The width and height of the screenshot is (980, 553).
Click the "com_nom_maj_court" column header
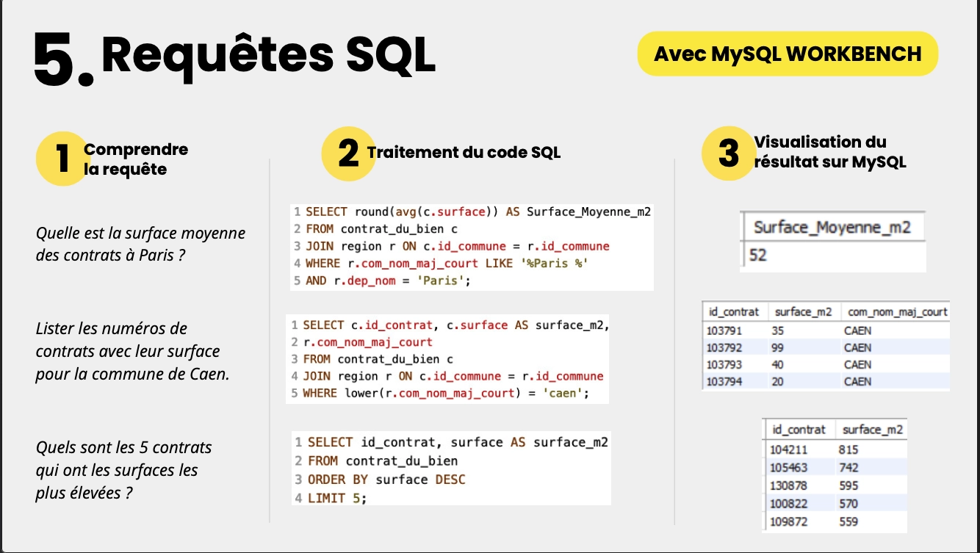(x=898, y=311)
